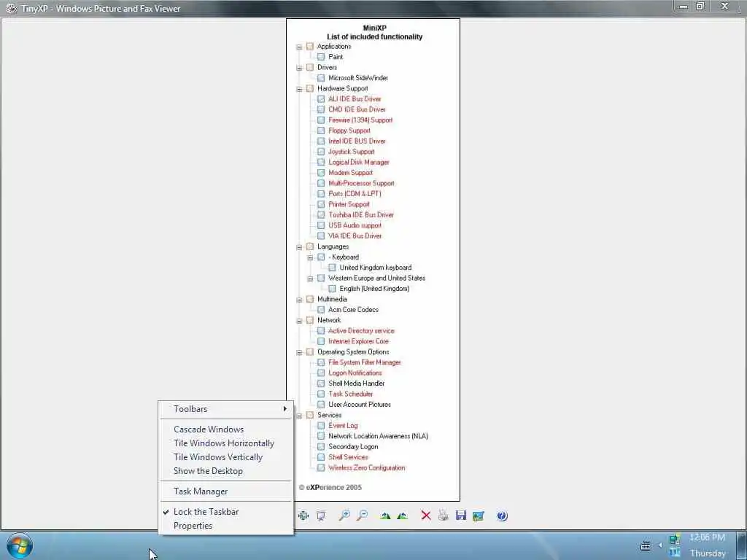Rotate the image clockwise
Viewport: 747px width, 560px height.
pyautogui.click(x=385, y=516)
